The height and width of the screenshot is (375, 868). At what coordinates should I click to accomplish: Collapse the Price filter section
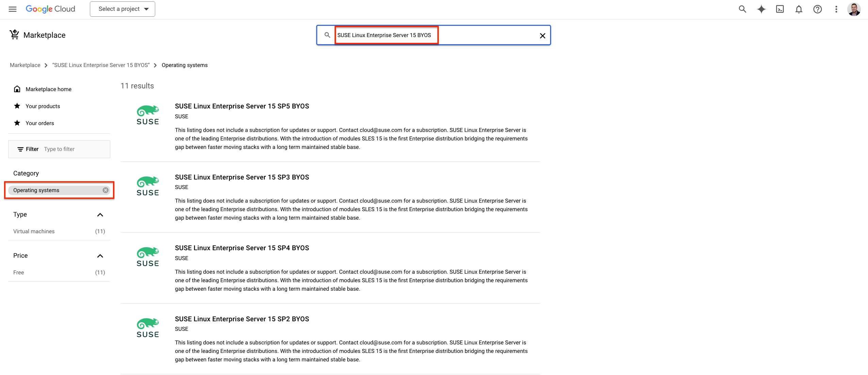(x=100, y=256)
